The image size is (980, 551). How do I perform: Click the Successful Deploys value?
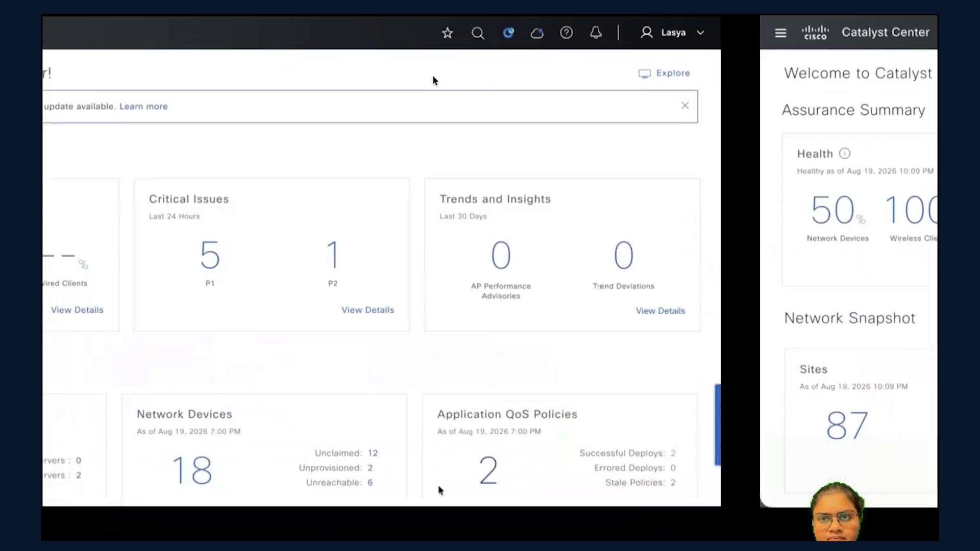click(x=673, y=453)
